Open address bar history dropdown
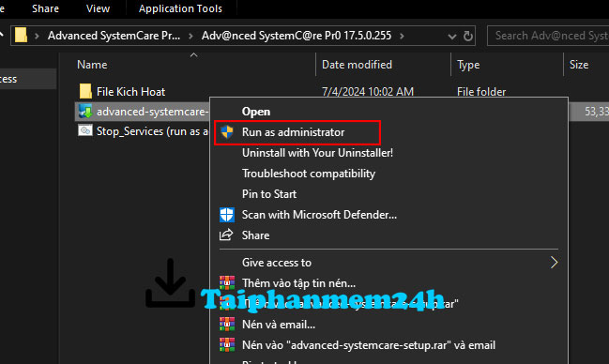The height and width of the screenshot is (364, 609). (451, 37)
